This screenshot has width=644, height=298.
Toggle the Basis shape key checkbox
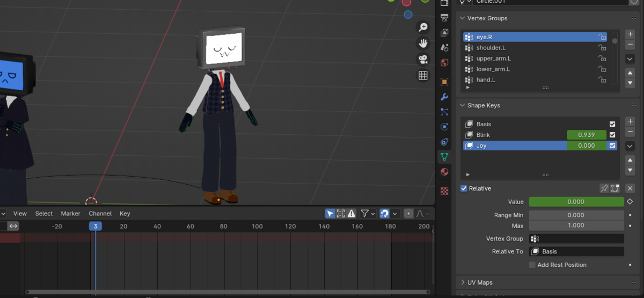612,124
